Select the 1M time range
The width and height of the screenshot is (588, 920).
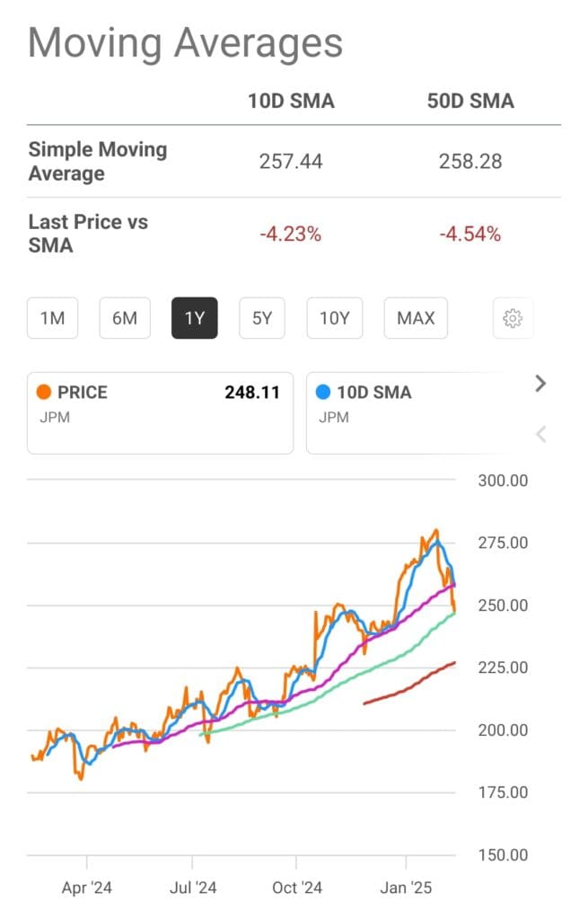[51, 317]
